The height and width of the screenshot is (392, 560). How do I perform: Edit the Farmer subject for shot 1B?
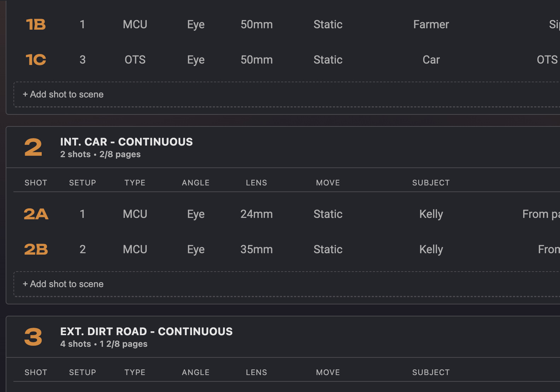tap(431, 24)
